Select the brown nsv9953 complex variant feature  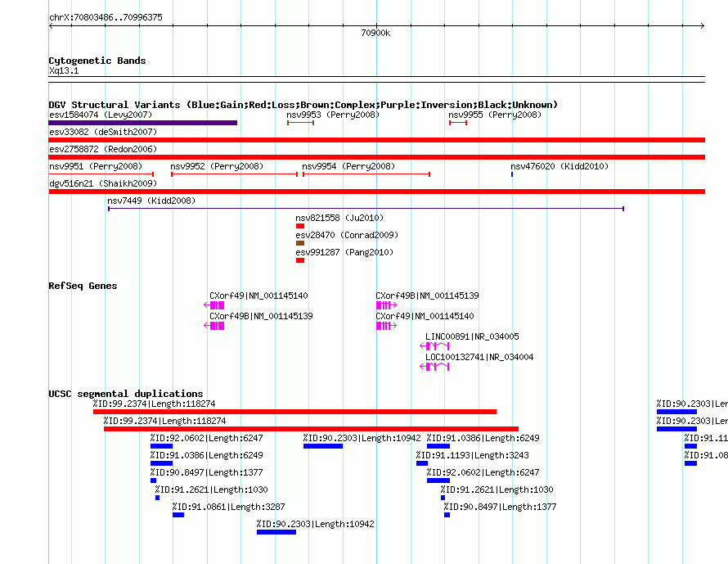[x=300, y=123]
